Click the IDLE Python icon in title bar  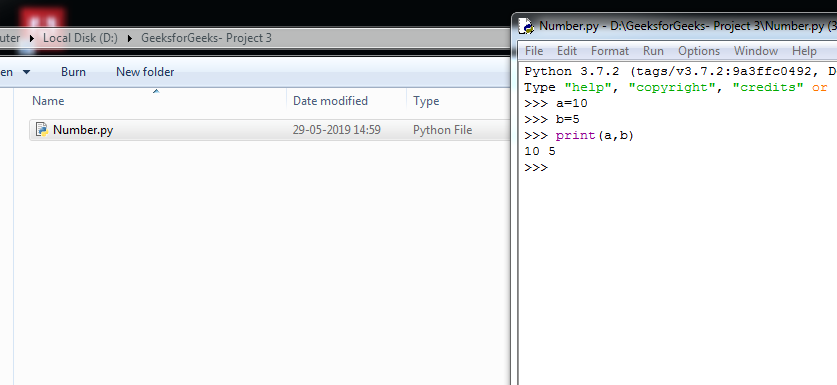point(527,26)
